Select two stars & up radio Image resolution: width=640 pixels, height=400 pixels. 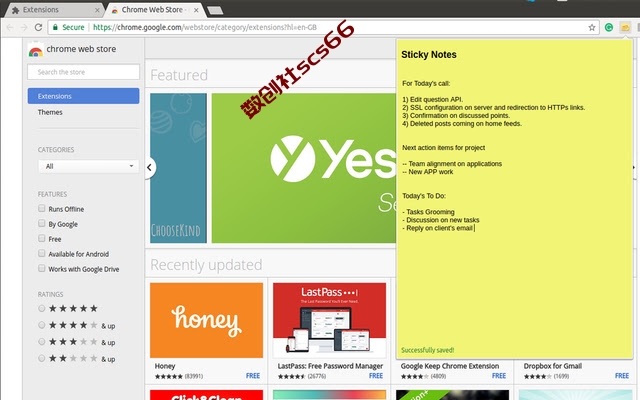(x=42, y=358)
